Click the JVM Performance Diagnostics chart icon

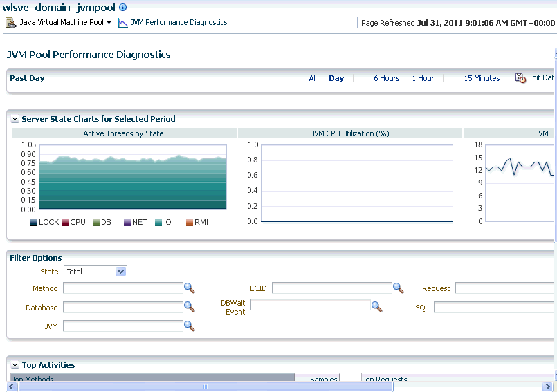123,23
